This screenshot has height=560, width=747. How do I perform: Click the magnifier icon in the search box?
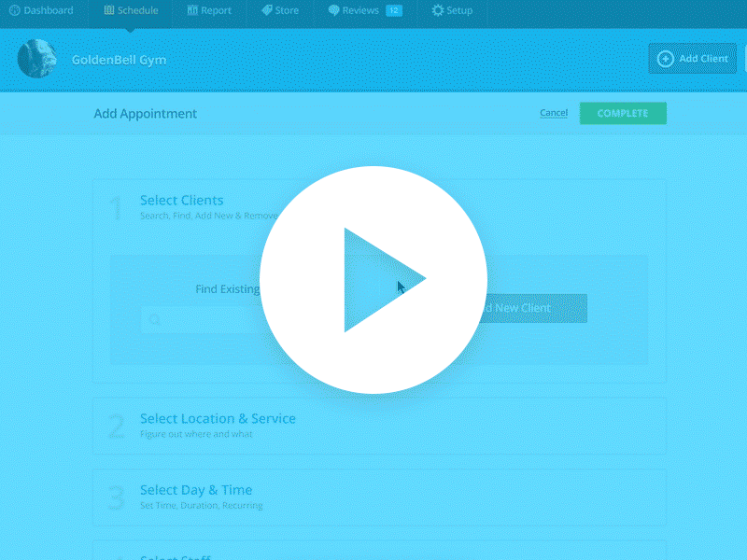click(154, 319)
